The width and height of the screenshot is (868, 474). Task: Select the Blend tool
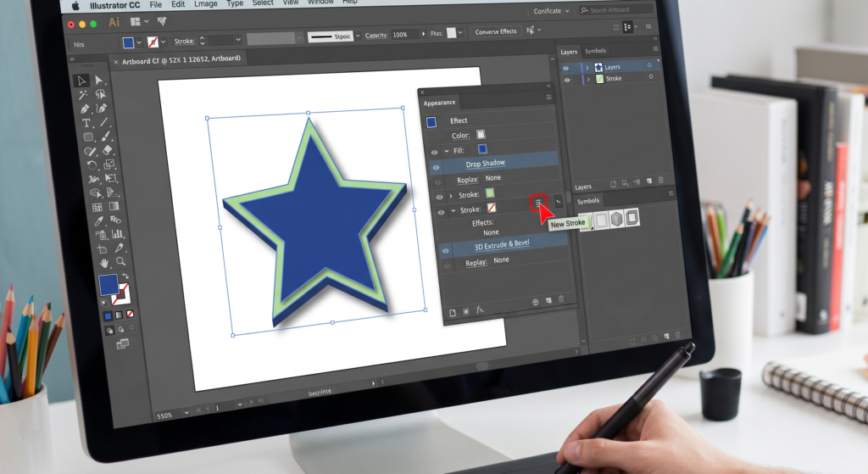tap(115, 220)
